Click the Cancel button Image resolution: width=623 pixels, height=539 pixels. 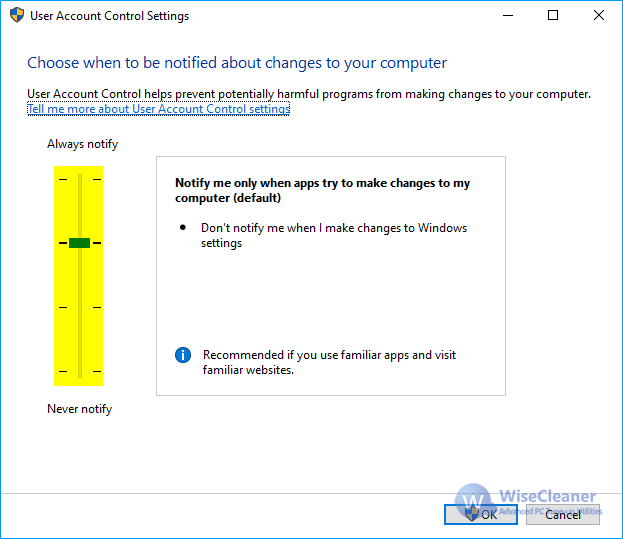pyautogui.click(x=563, y=515)
